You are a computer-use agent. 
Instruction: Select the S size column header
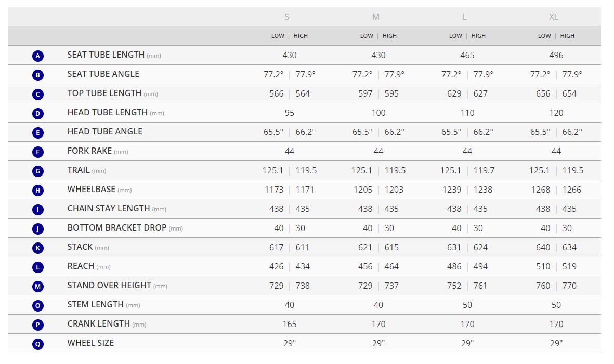[287, 17]
